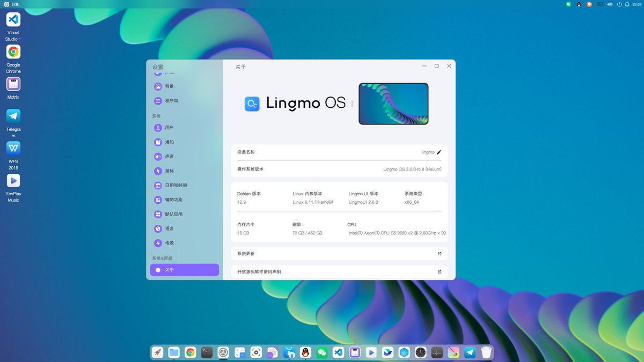Click the Lingmo OS logo icon
Viewport: 644px width, 362px height.
(x=252, y=104)
